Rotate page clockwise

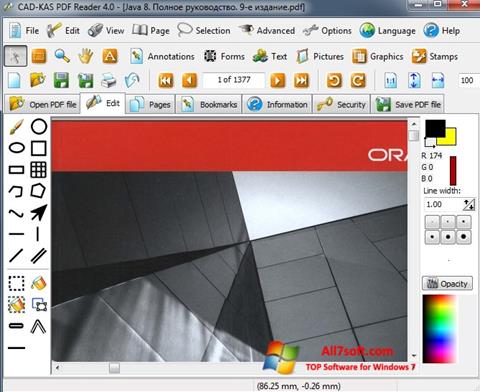coord(358,80)
